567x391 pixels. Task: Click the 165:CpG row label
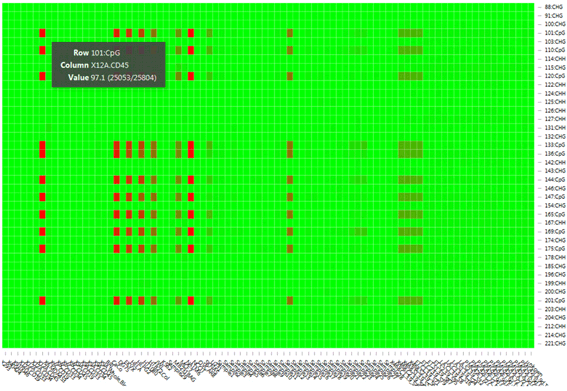pyautogui.click(x=555, y=214)
